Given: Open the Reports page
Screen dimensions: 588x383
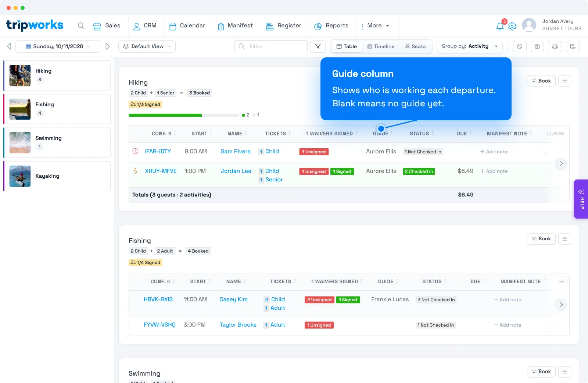Looking at the screenshot, I should coord(331,26).
